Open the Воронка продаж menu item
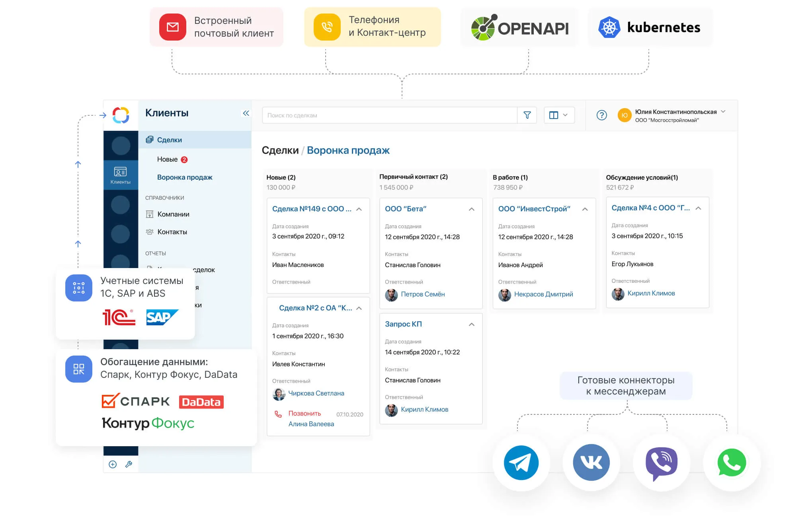This screenshot has height=517, width=812. click(x=185, y=177)
